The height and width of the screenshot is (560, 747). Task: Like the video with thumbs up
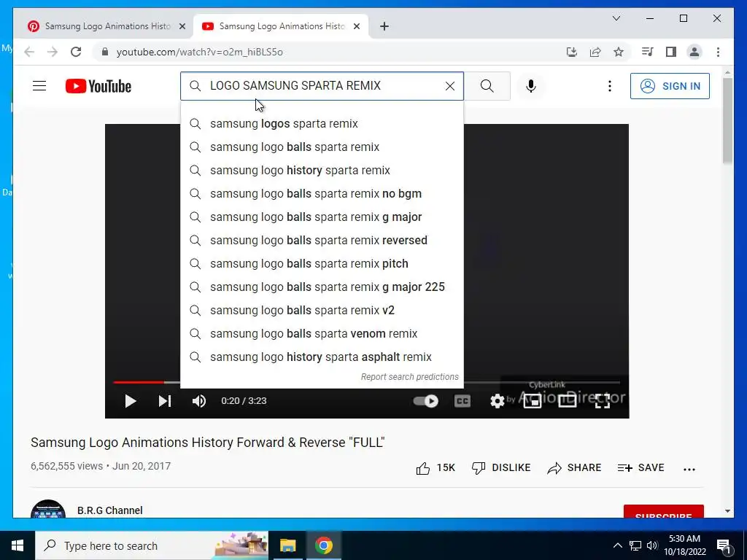tap(436, 468)
